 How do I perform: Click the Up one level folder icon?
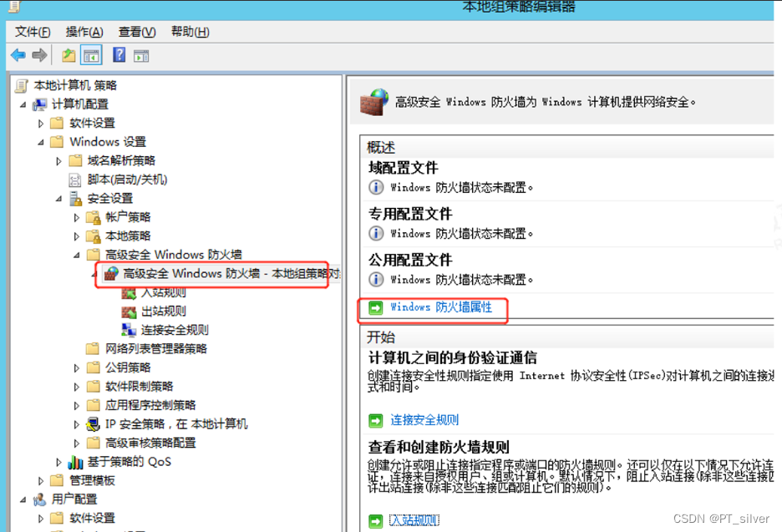pos(69,55)
